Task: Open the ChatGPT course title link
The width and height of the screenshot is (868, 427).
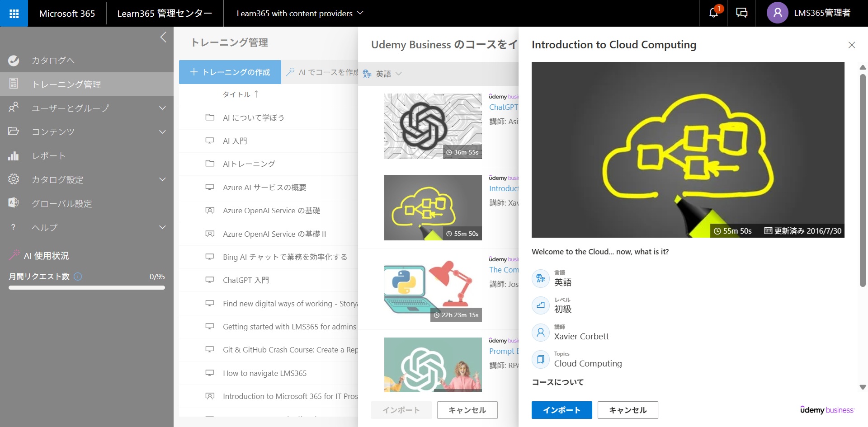Action: 503,107
